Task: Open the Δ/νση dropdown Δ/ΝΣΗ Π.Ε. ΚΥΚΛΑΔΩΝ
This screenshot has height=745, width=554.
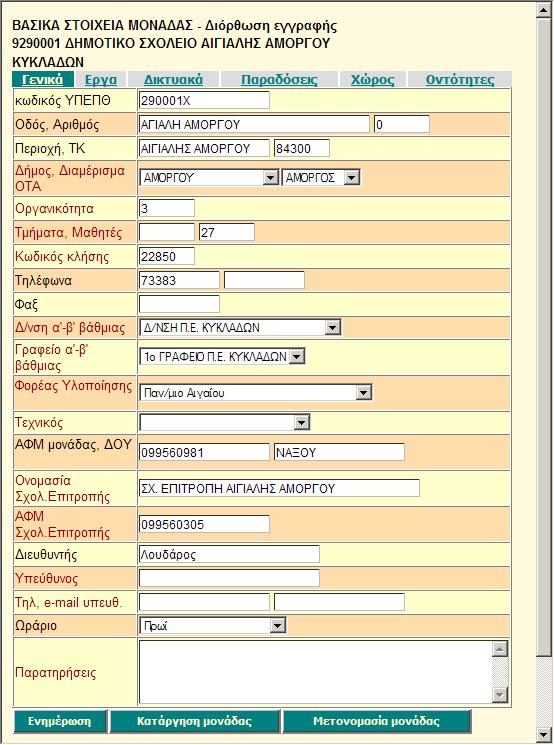Action: point(240,327)
